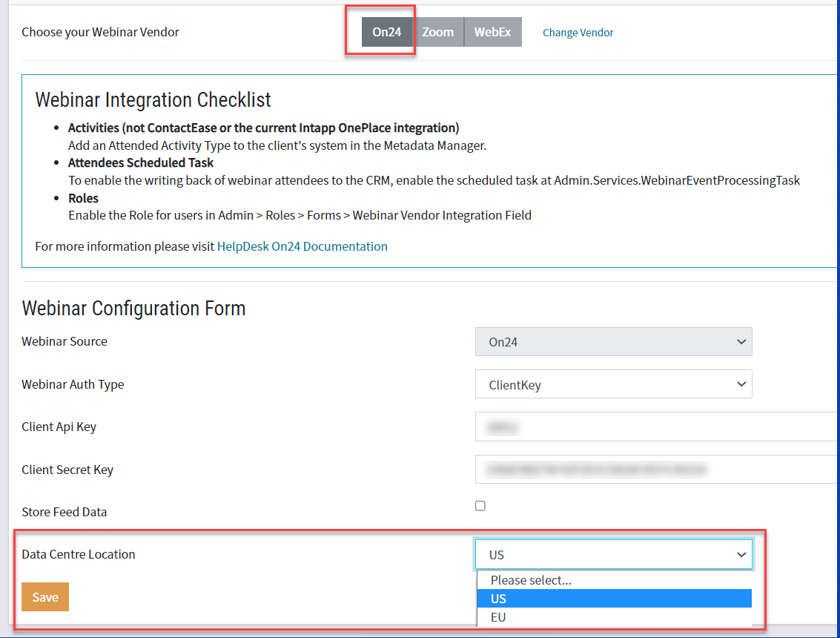Select the On24 webinar vendor
The height and width of the screenshot is (638, 840).
coord(387,32)
